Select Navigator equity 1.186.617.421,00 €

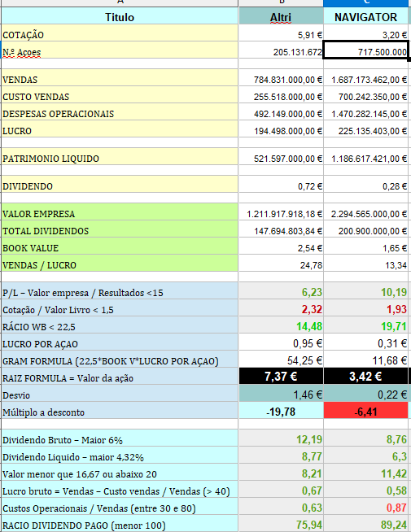pyautogui.click(x=366, y=158)
